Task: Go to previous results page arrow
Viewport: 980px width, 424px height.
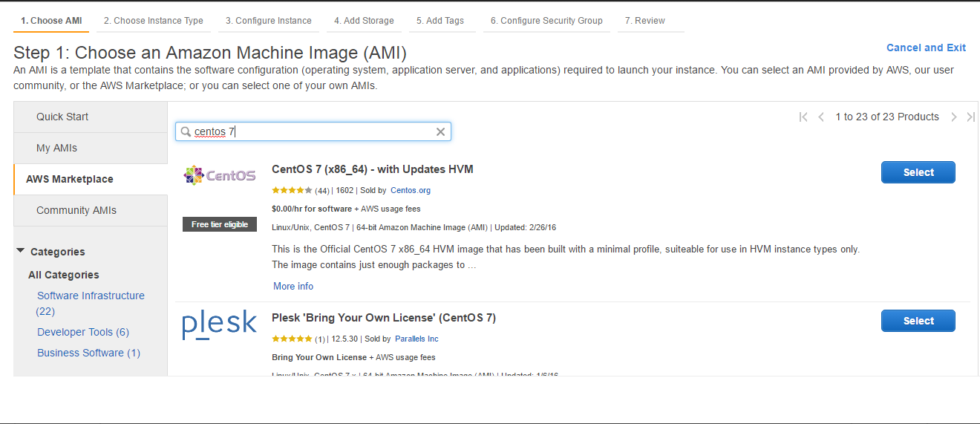Action: pyautogui.click(x=821, y=117)
